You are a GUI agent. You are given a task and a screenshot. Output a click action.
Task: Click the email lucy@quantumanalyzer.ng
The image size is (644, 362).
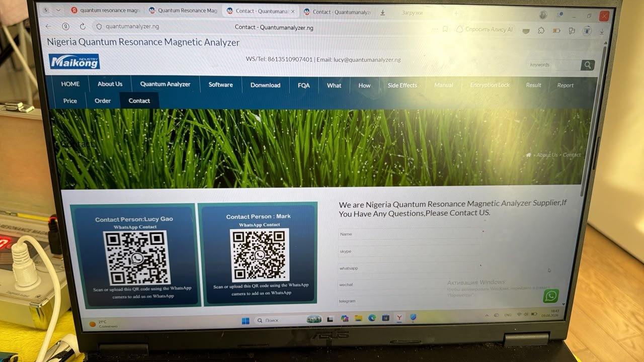pyautogui.click(x=367, y=59)
